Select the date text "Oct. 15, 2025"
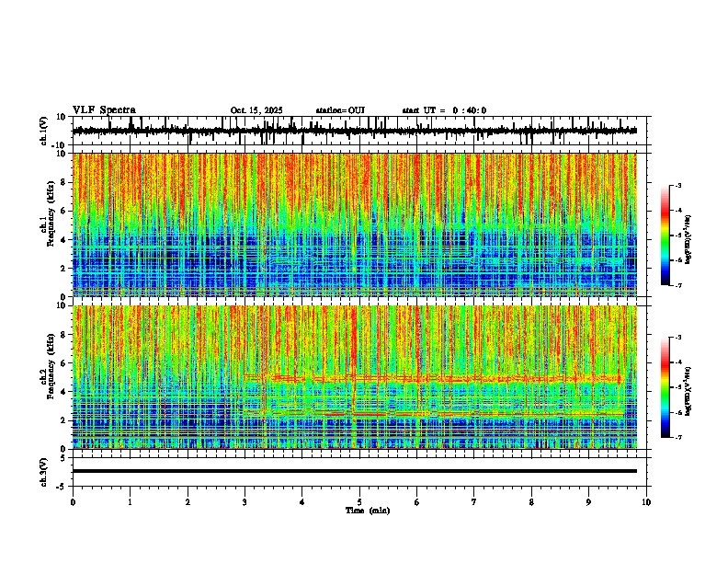 [x=256, y=110]
